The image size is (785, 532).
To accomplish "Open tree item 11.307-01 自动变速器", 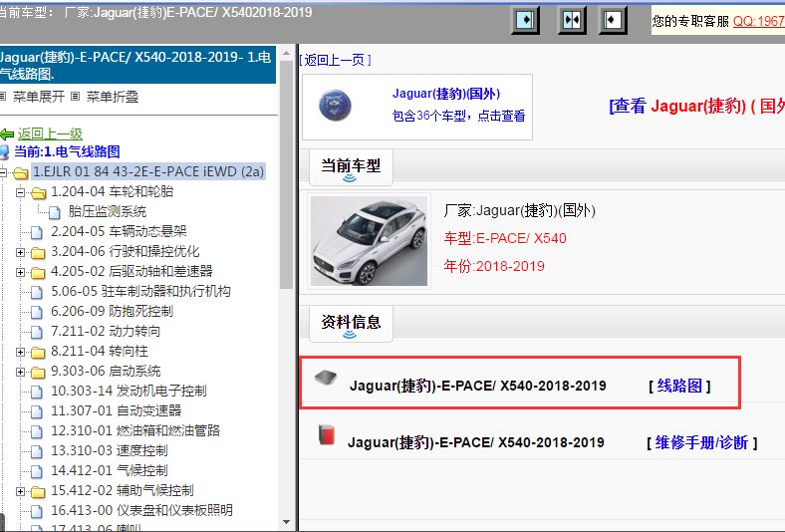I will click(x=117, y=410).
